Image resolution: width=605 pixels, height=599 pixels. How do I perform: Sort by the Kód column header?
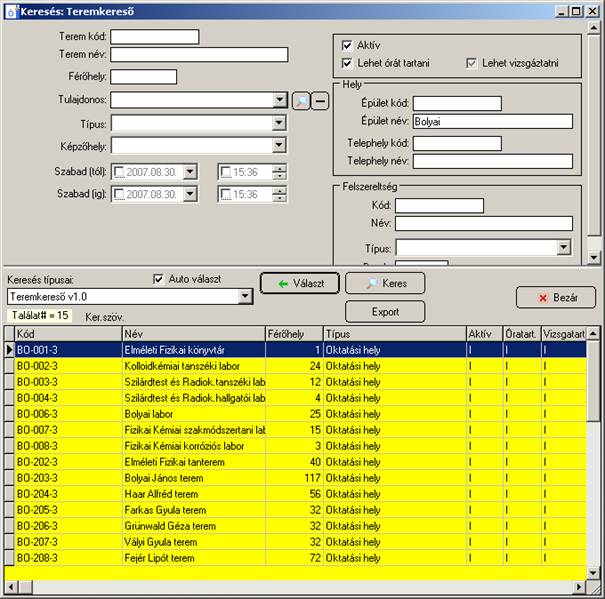tap(68, 334)
